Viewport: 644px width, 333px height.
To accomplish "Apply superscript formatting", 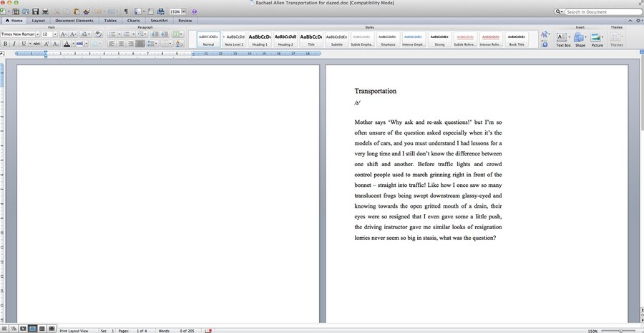I will click(47, 44).
